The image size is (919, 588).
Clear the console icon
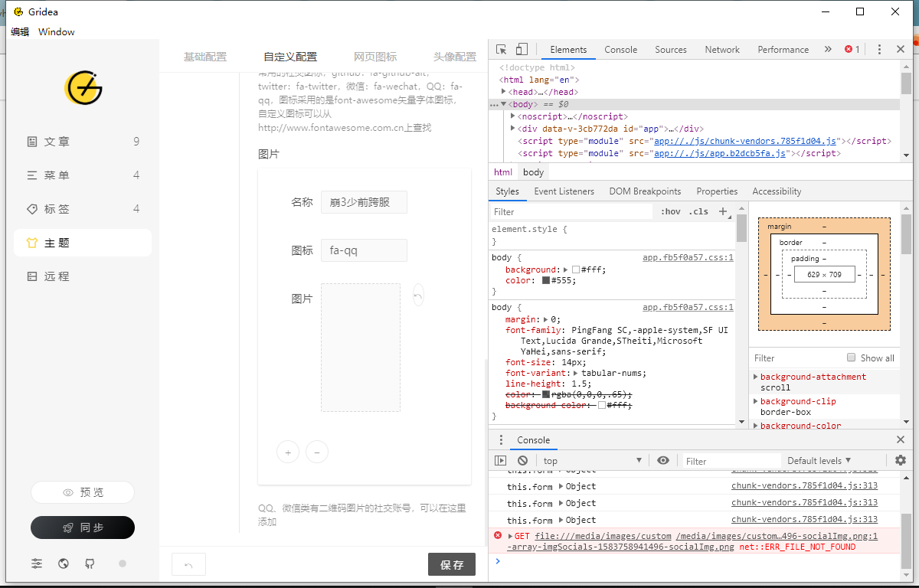point(522,460)
